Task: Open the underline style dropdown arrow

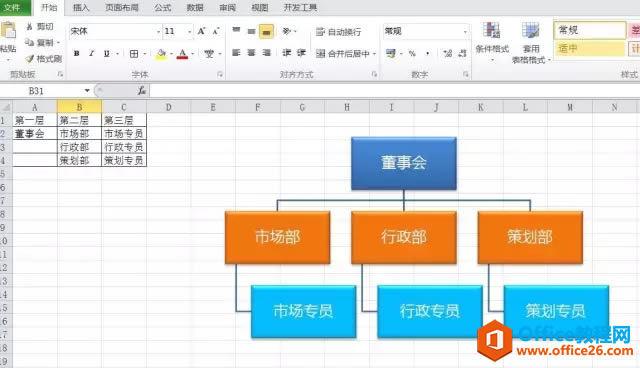Action: (117, 54)
